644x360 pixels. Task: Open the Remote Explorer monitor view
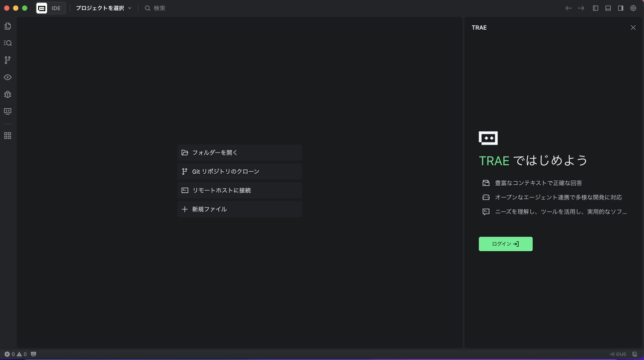point(8,111)
